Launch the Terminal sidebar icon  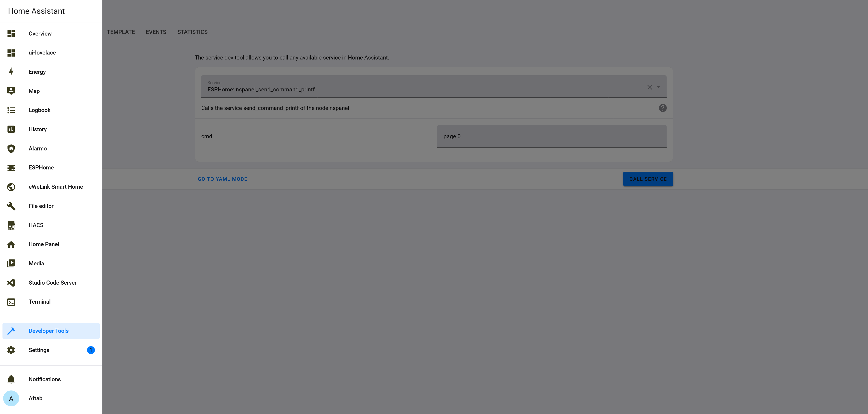coord(11,302)
